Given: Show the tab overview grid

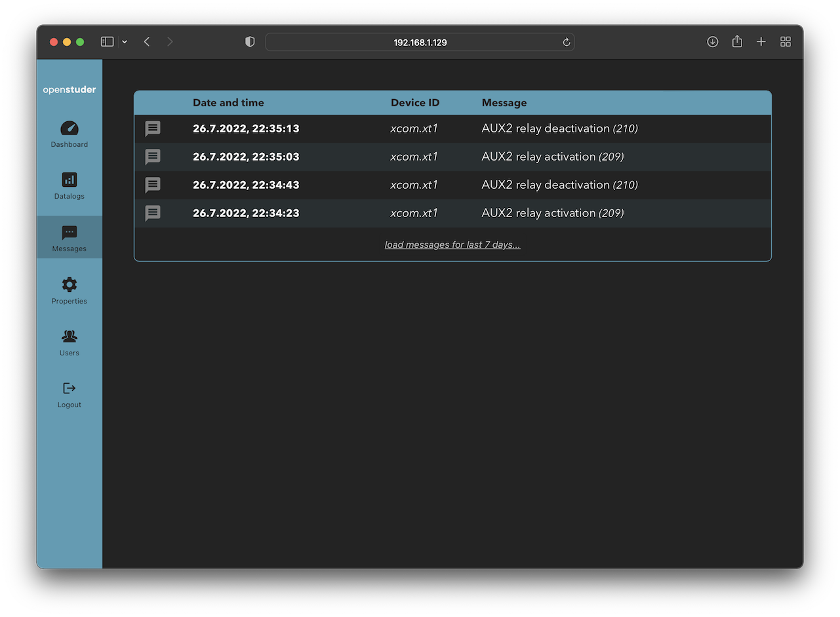Looking at the screenshot, I should (x=786, y=42).
